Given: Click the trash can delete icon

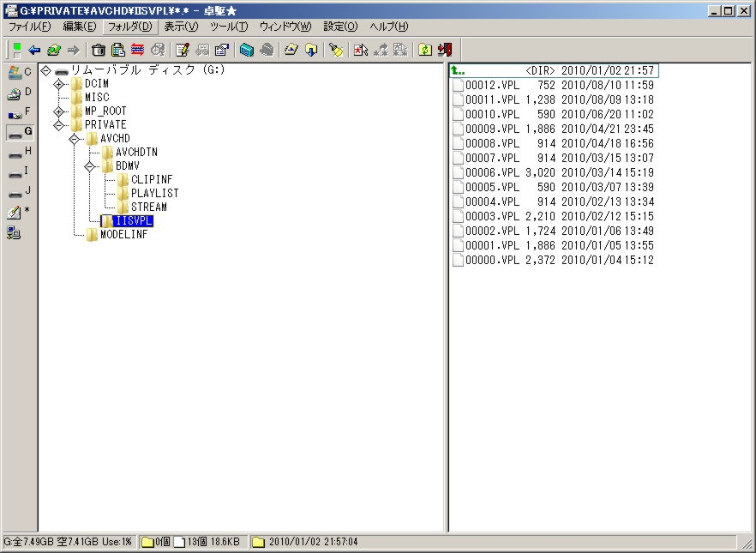Looking at the screenshot, I should pos(99,51).
